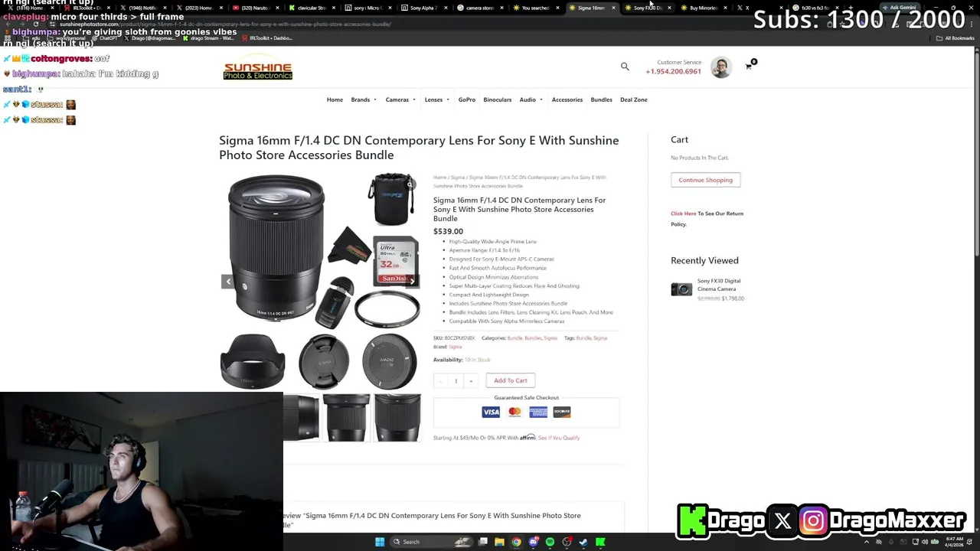Open the Windows Start menu

click(380, 542)
